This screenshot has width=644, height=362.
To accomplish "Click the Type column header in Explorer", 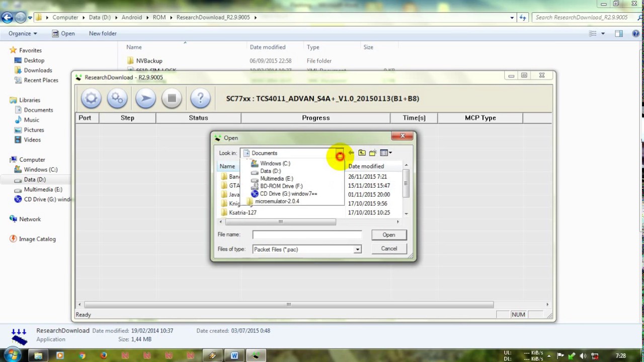I will click(x=313, y=47).
